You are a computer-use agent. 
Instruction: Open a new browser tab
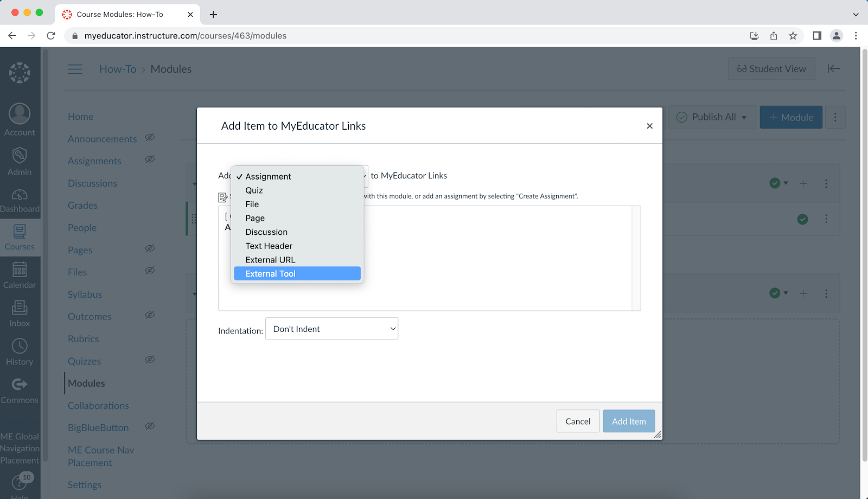[x=213, y=15]
